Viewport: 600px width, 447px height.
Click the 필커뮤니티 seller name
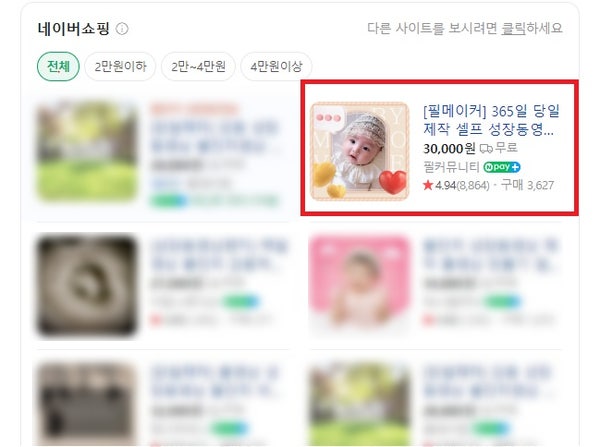click(451, 167)
